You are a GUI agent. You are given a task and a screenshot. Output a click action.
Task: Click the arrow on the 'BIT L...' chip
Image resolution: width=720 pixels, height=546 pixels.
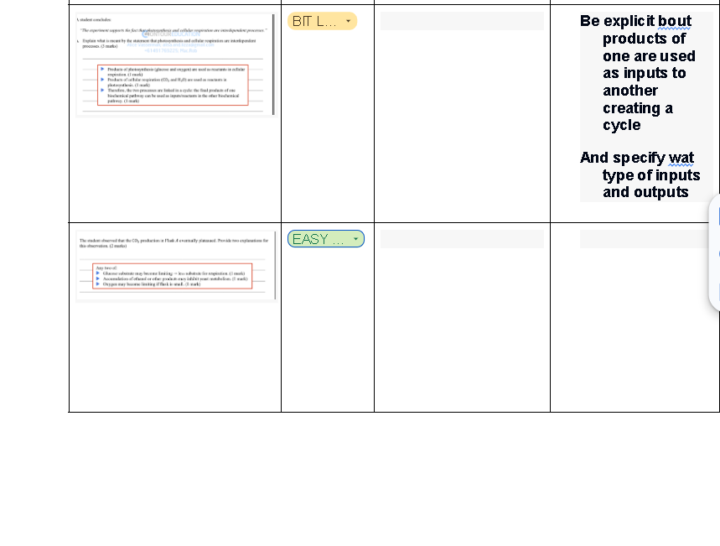(x=348, y=21)
